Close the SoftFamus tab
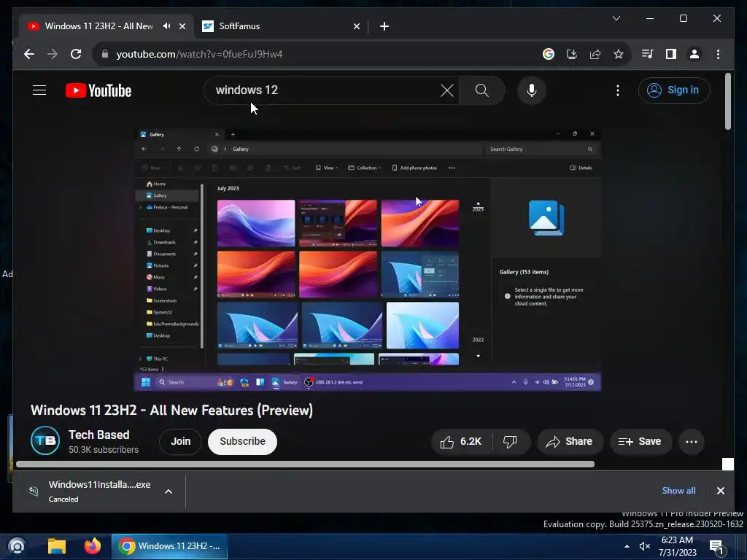Screen dimensions: 747x560 pos(356,26)
